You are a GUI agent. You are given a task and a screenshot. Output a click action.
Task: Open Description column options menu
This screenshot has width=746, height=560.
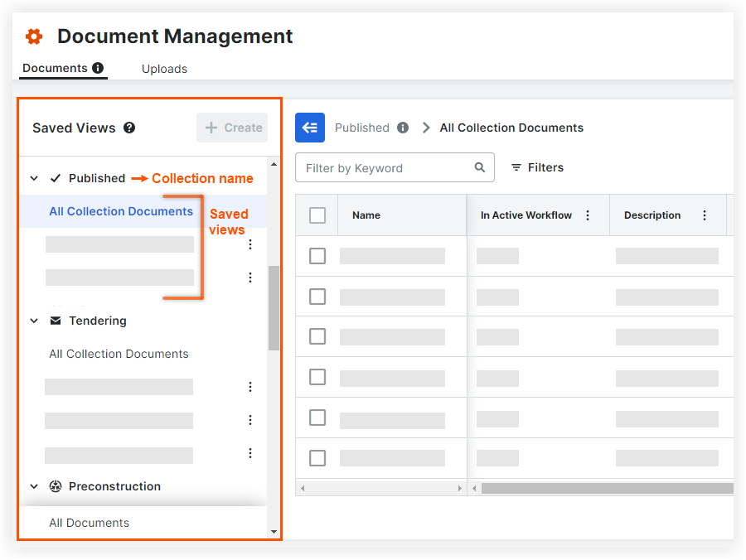click(705, 215)
